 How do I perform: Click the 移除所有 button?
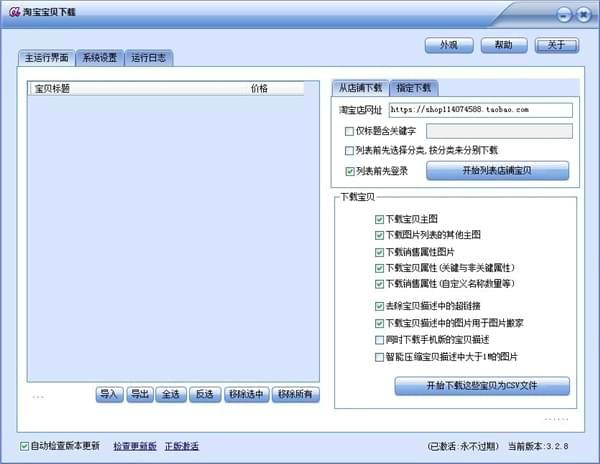tap(295, 394)
